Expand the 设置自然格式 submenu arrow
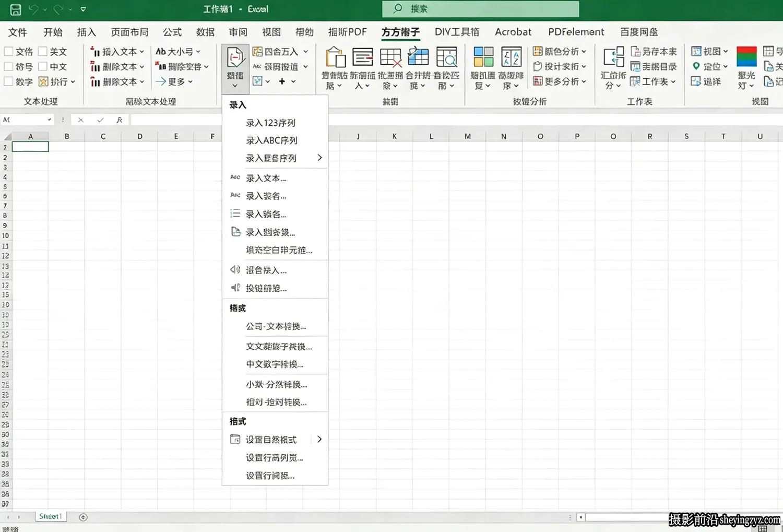This screenshot has width=783, height=532. click(x=319, y=439)
